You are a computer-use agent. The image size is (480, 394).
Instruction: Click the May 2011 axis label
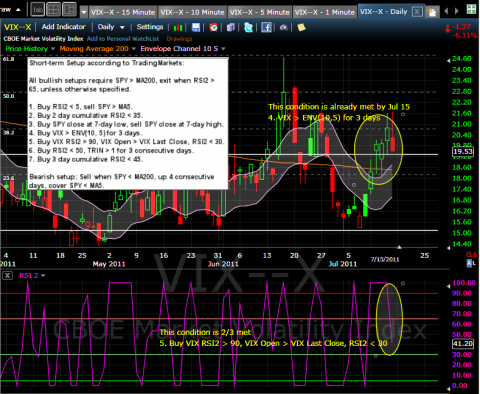click(109, 264)
